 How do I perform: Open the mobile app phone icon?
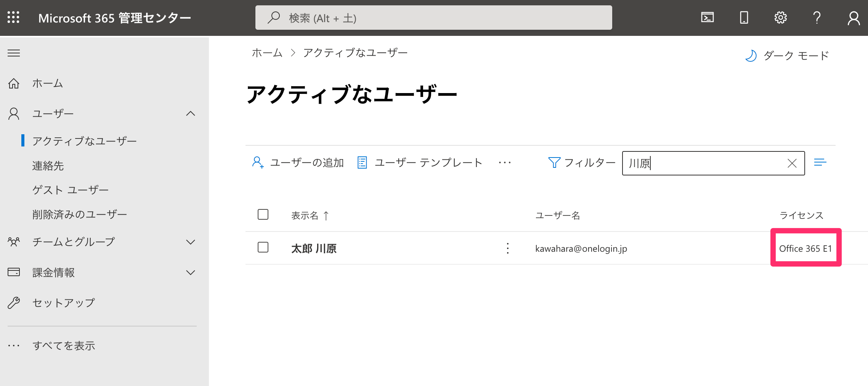[744, 18]
